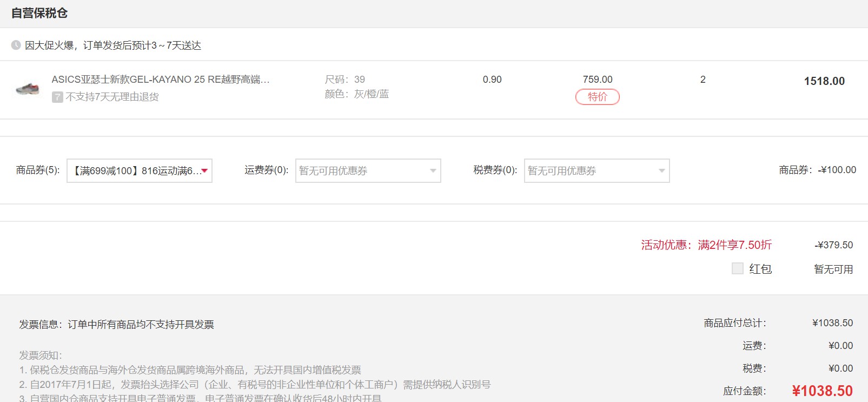The width and height of the screenshot is (868, 402).
Task: Click the 特价 special price badge
Action: point(597,97)
